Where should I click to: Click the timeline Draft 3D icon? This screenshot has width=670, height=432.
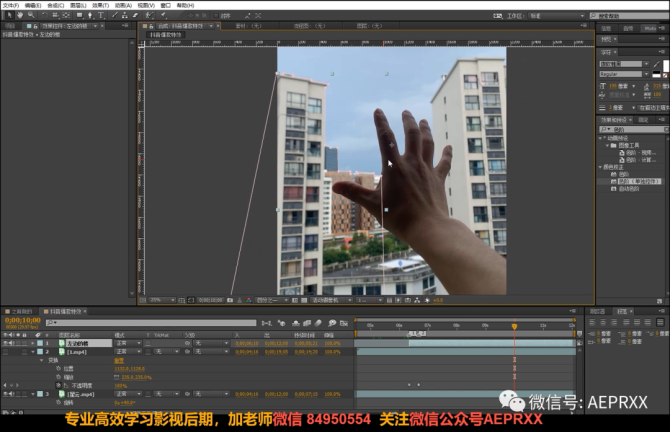(282, 323)
